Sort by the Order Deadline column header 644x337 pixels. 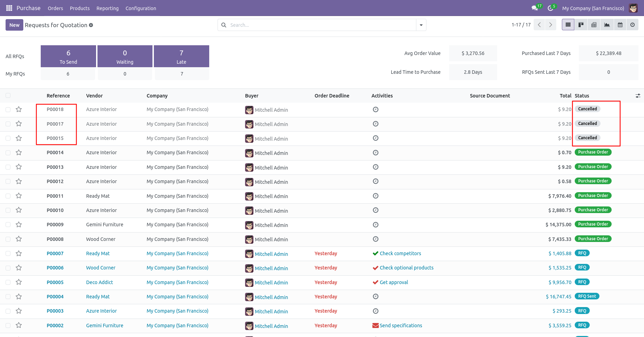point(332,96)
